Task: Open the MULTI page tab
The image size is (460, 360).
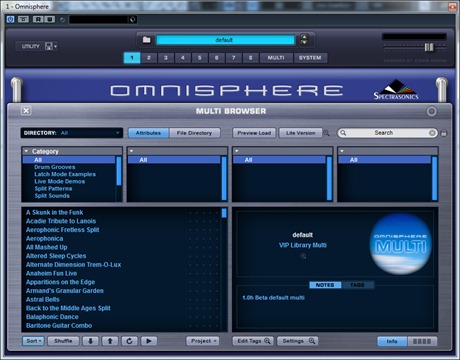Action: tap(276, 58)
